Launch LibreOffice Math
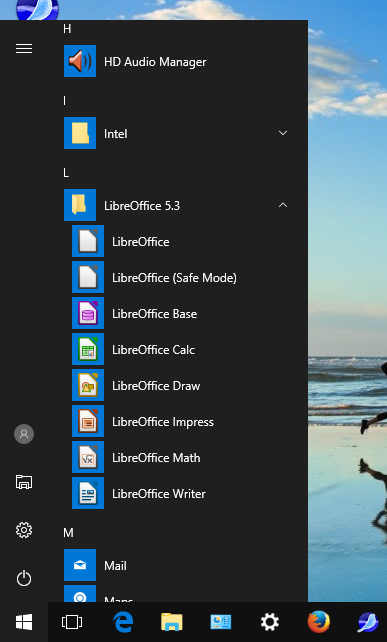 [x=180, y=457]
